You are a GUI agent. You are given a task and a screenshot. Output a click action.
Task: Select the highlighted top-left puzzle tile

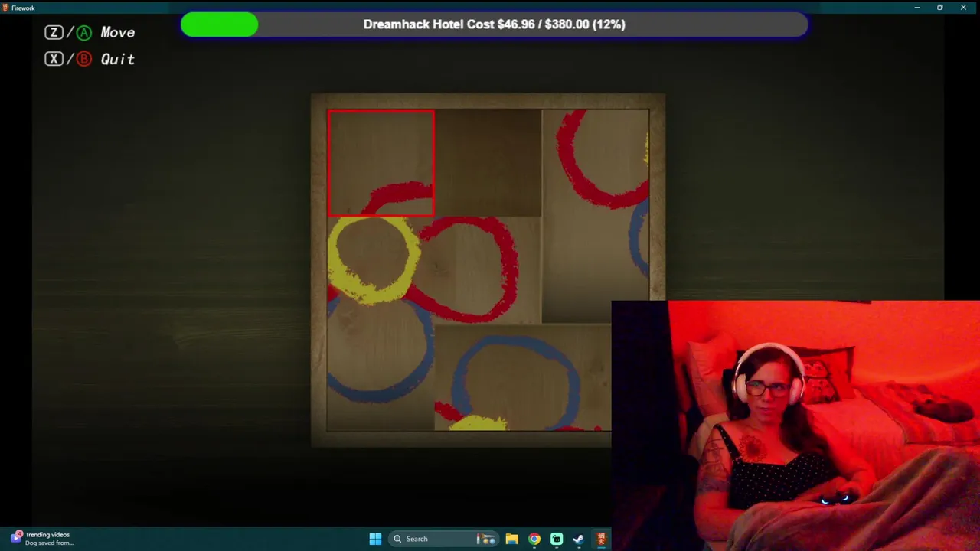point(381,163)
